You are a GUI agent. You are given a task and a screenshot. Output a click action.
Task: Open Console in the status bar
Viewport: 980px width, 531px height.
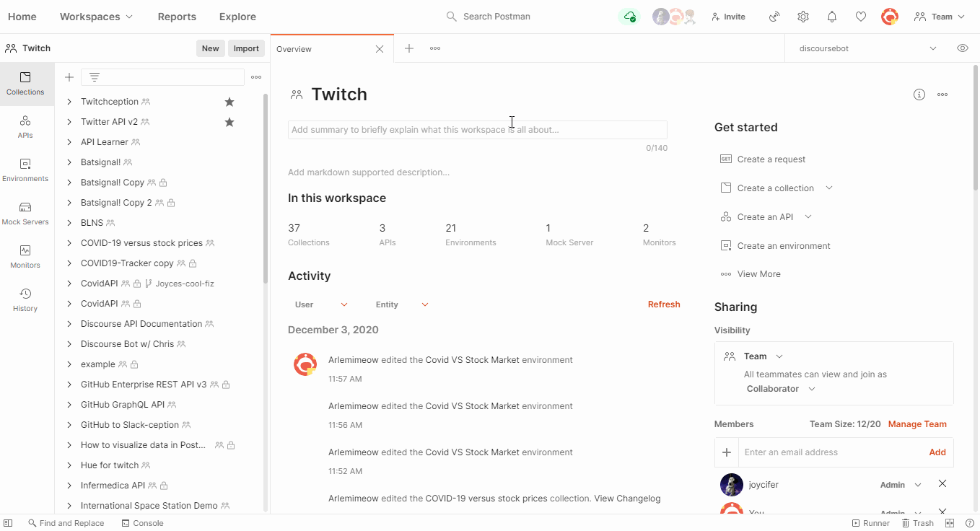(142, 523)
